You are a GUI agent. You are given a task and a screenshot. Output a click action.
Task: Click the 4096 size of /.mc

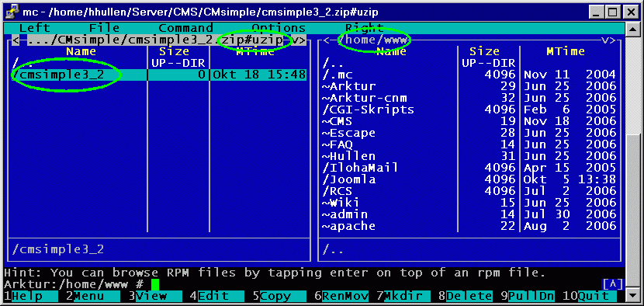[500, 75]
